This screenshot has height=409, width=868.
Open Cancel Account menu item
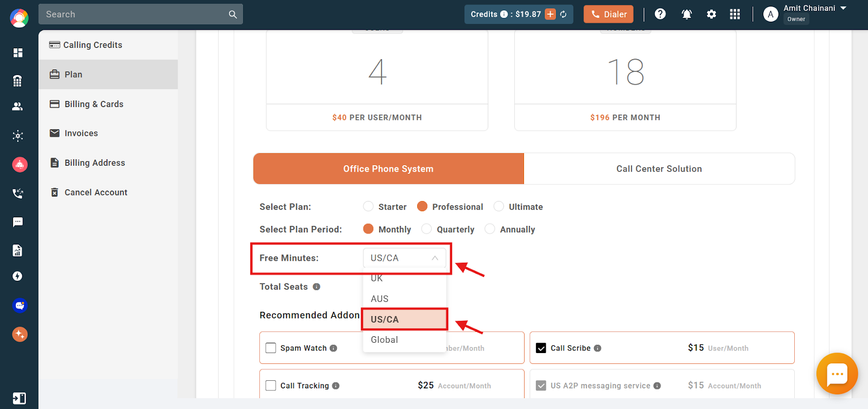click(x=108, y=192)
